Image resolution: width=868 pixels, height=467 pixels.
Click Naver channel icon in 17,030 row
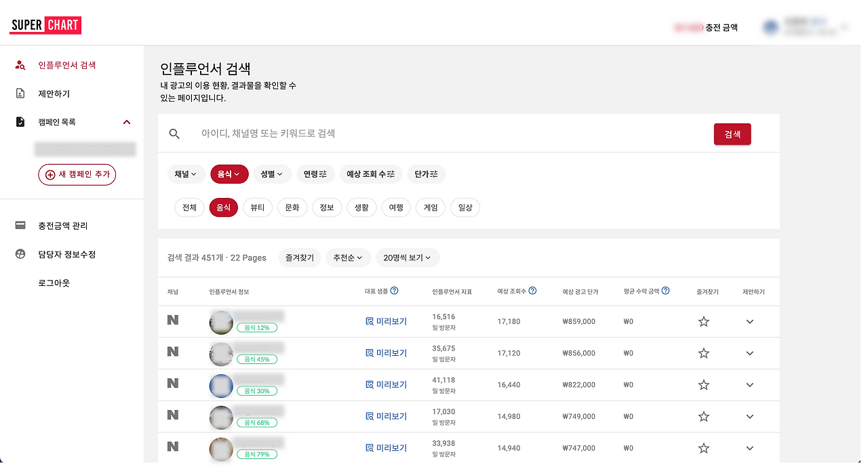click(173, 415)
